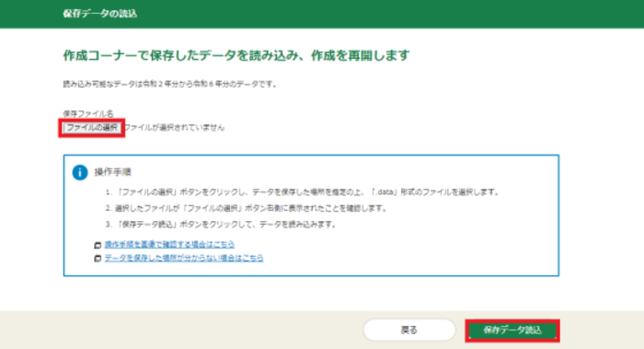Click step 2 text about ボタン右側に表示
The width and height of the screenshot is (644, 349).
click(x=247, y=208)
